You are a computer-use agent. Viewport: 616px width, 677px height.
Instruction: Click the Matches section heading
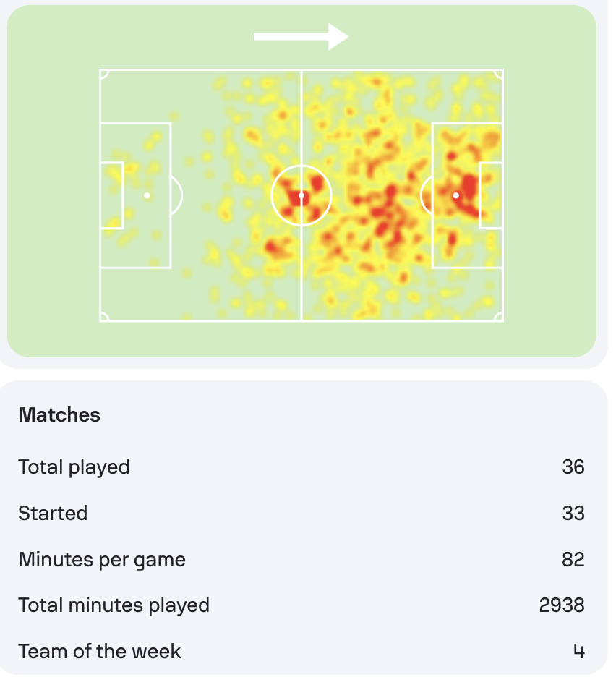click(59, 415)
